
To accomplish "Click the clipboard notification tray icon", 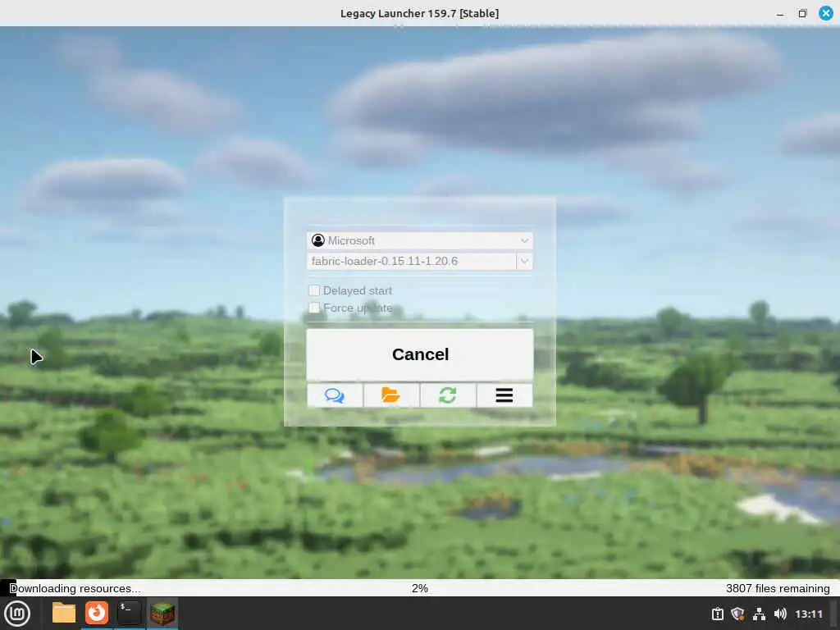I will pos(717,614).
